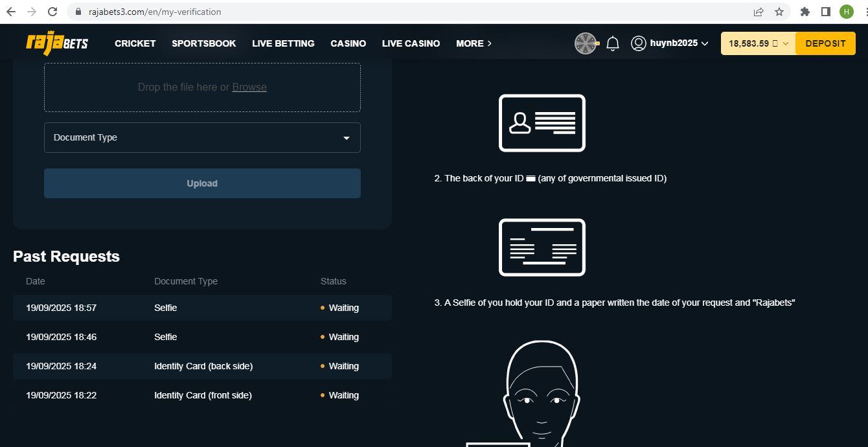
Task: Expand the MORE navigation menu
Action: pyautogui.click(x=474, y=43)
